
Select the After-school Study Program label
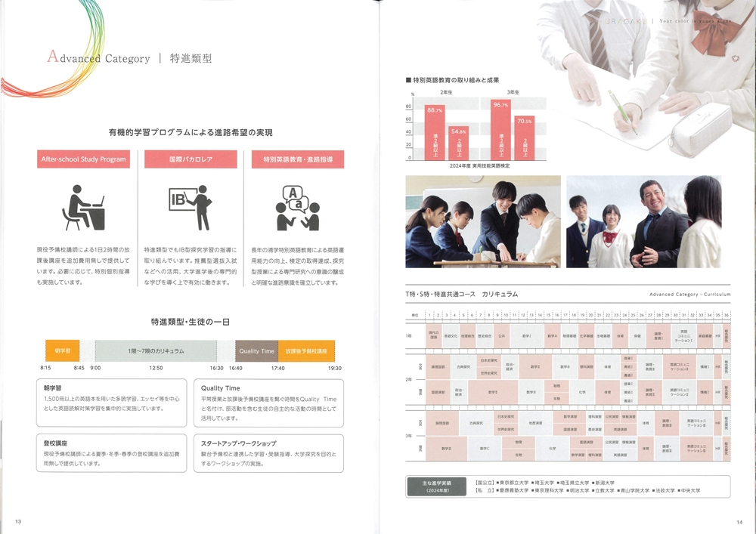point(84,159)
